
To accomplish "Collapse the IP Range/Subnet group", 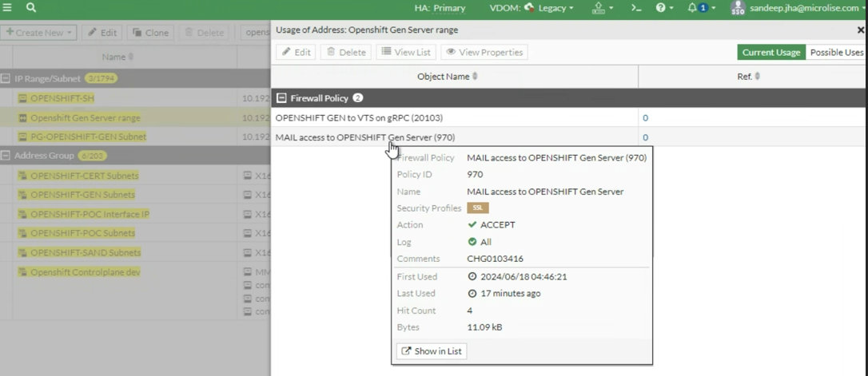I will (6, 79).
